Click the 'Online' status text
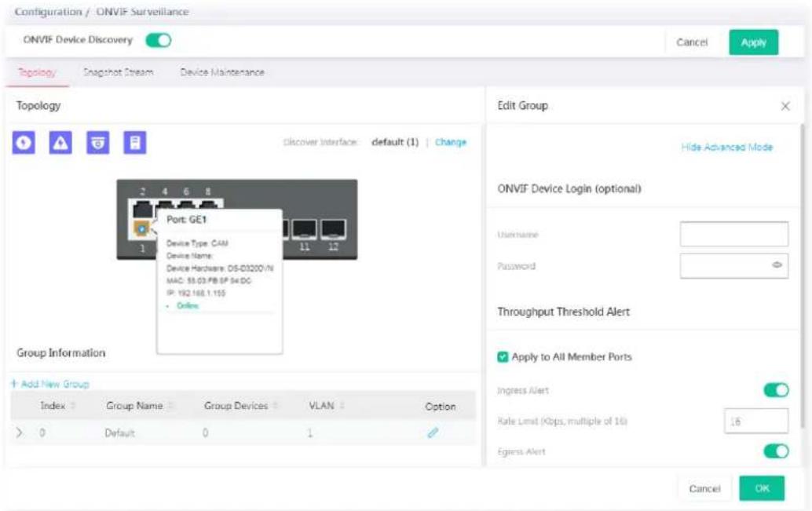Viewport: 812px width, 511px height. pos(188,305)
